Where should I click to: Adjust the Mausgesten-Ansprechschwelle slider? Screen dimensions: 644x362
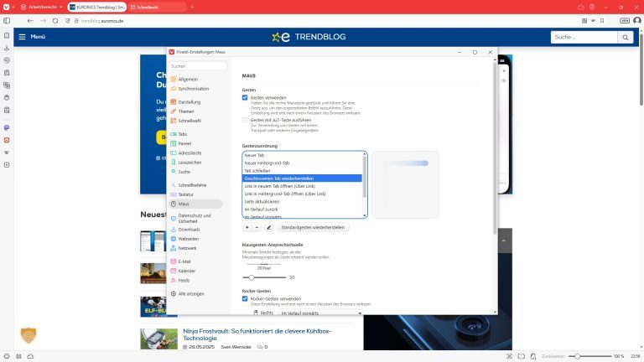[264, 277]
